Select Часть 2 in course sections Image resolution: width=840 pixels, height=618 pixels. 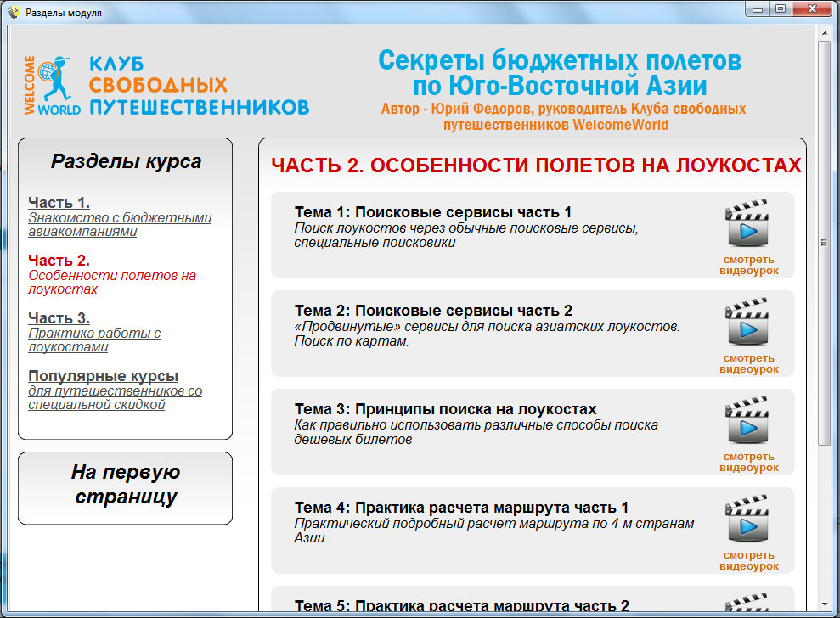(x=59, y=261)
